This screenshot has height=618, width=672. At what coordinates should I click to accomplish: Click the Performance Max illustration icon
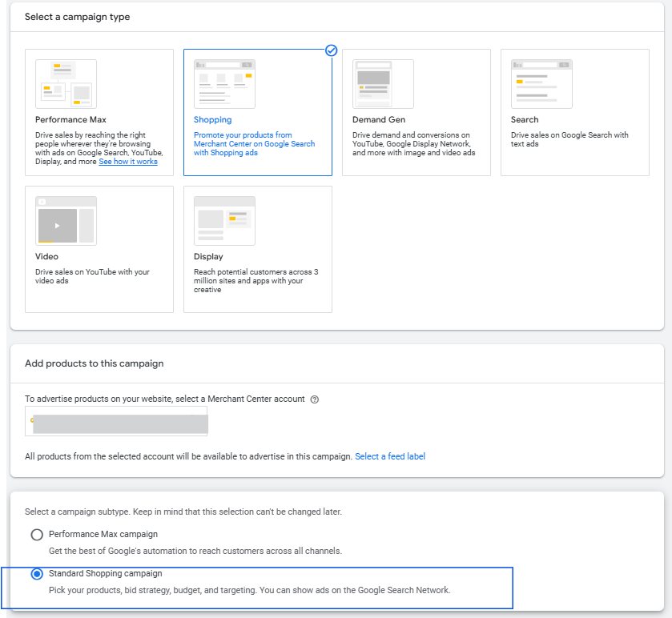point(66,84)
